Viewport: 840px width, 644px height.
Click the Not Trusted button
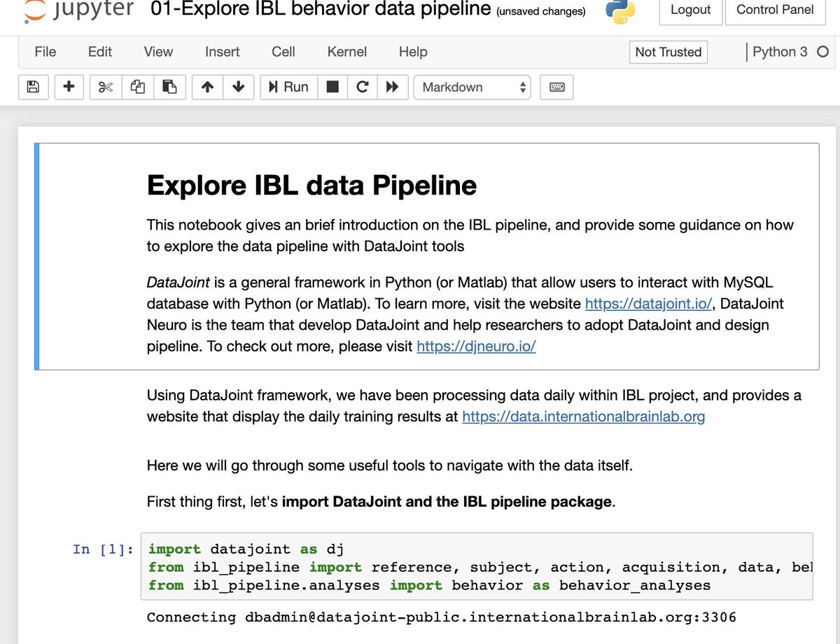coord(668,52)
